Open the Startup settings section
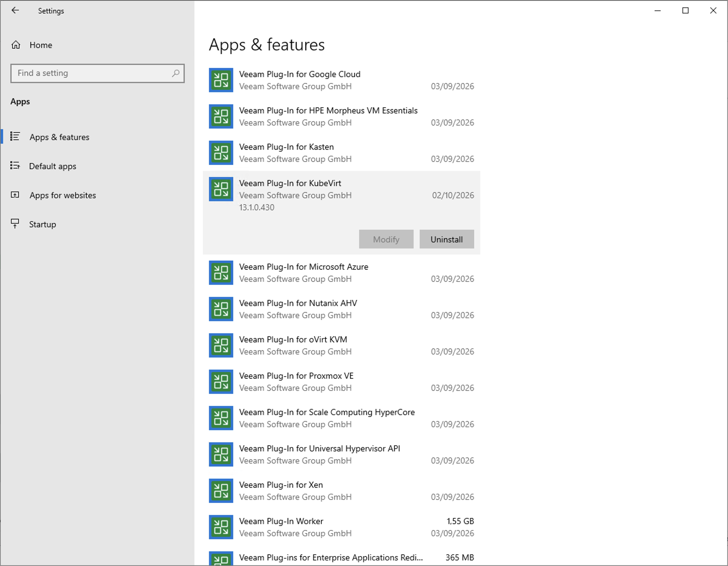Viewport: 728px width, 566px height. 97,224
